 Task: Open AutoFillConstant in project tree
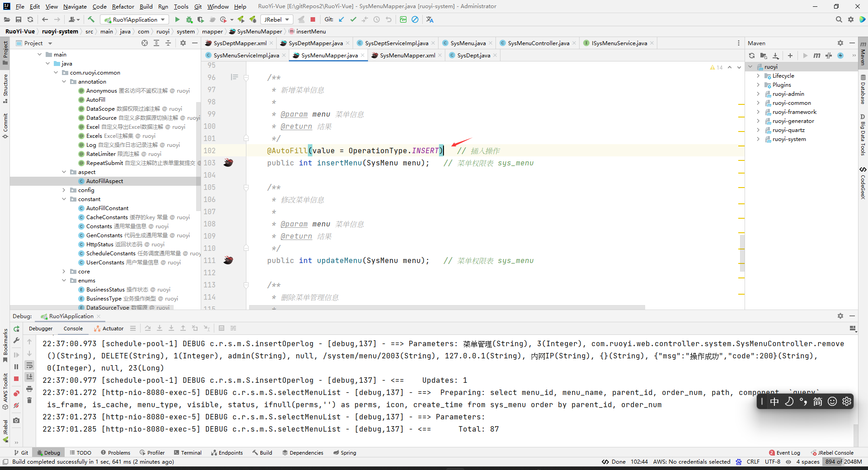click(x=107, y=208)
